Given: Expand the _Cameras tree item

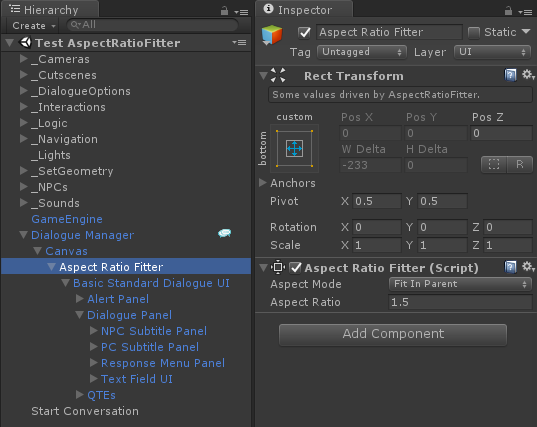Looking at the screenshot, I should [x=24, y=59].
